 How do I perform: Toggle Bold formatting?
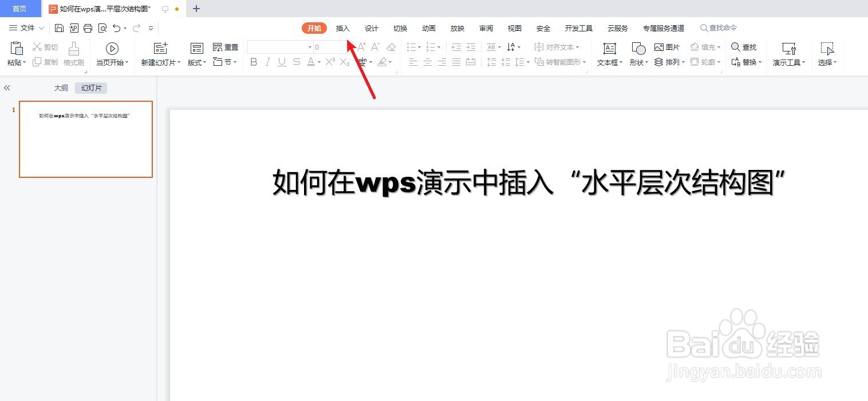[x=254, y=62]
